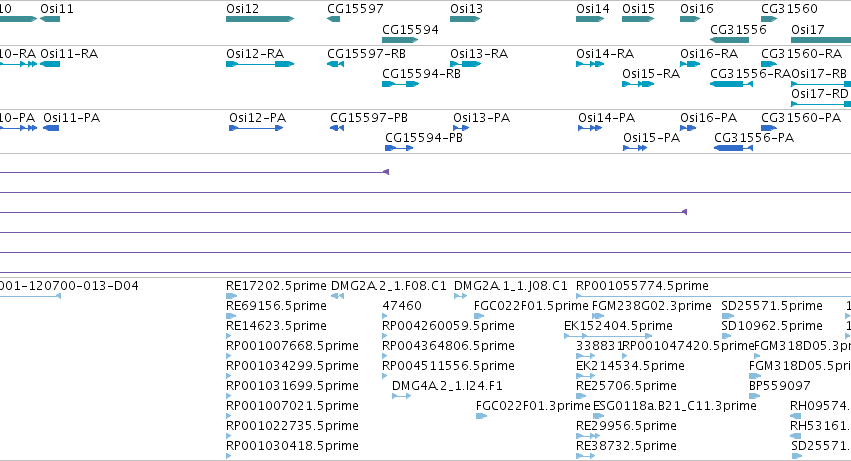Viewport: 851px width, 461px height.
Task: Click the FGC022F01.3prime EST glyph
Action: click(481, 416)
